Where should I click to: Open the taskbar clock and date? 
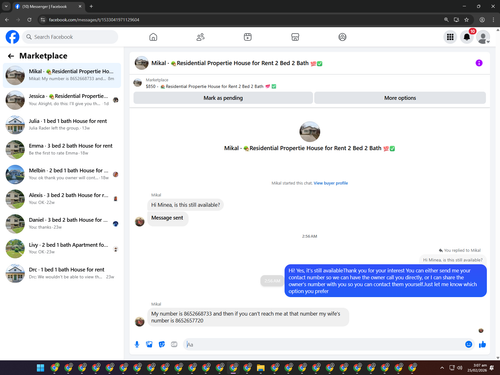coord(477,368)
